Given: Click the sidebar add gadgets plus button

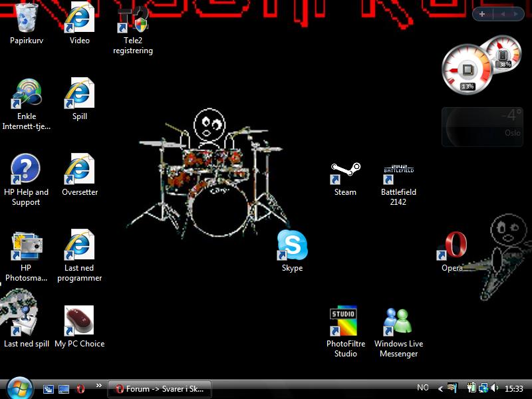Looking at the screenshot, I should [481, 14].
